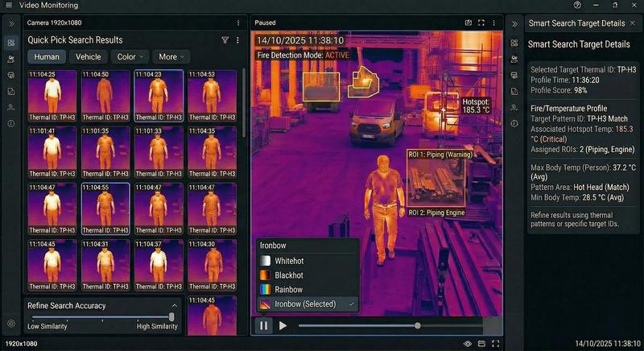The height and width of the screenshot is (351, 644).
Task: Click the filter icon beside Quick Pick Search Results
Action: 225,39
